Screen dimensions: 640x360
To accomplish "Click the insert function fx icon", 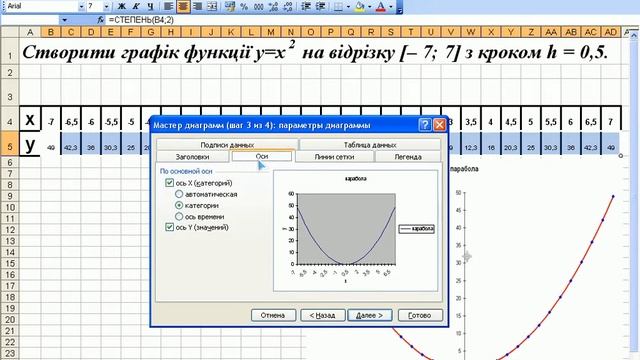I will pos(100,20).
